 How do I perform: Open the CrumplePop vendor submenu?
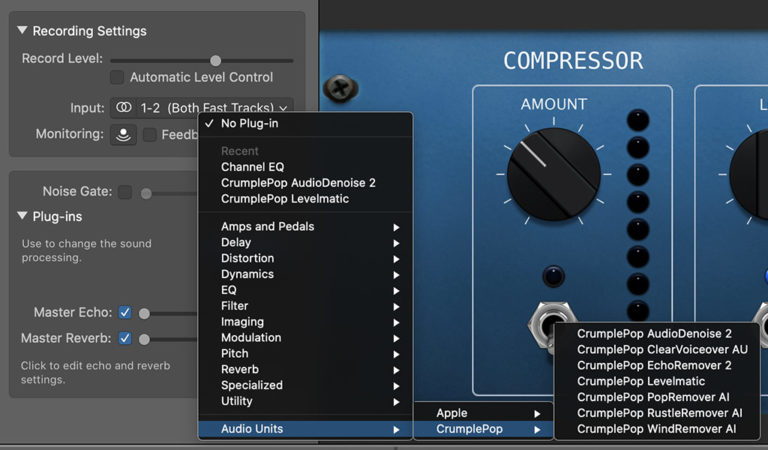[483, 429]
